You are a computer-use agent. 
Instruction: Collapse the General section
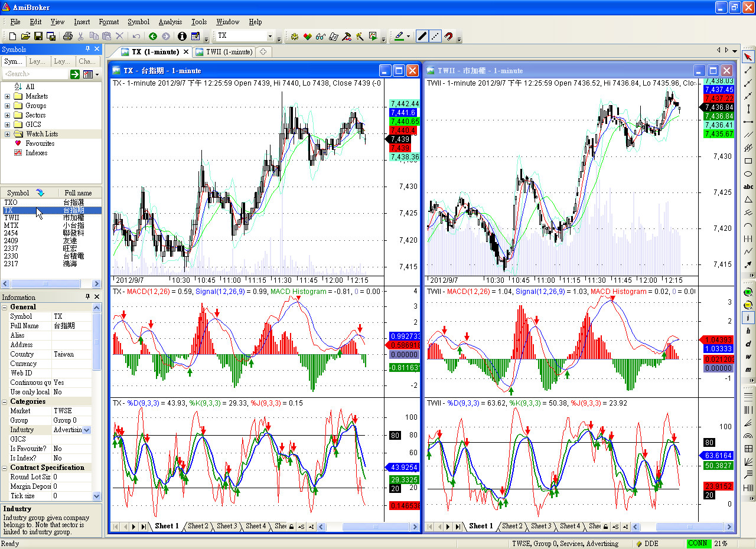5,307
